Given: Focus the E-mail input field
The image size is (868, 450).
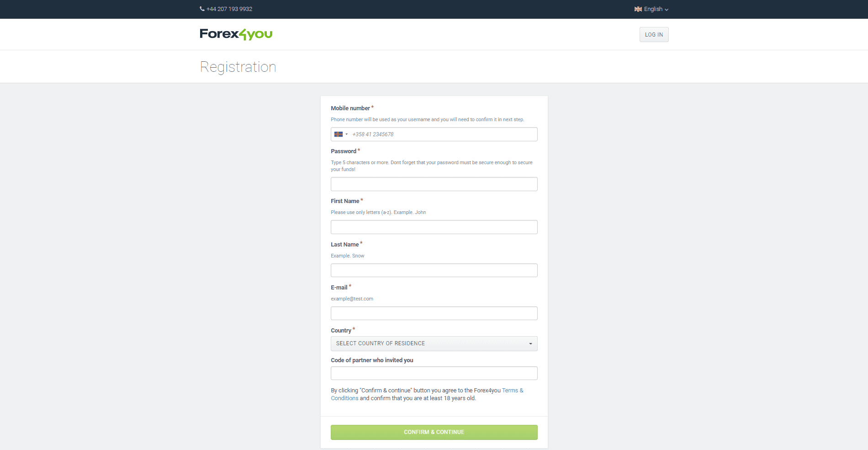Looking at the screenshot, I should click(x=434, y=313).
